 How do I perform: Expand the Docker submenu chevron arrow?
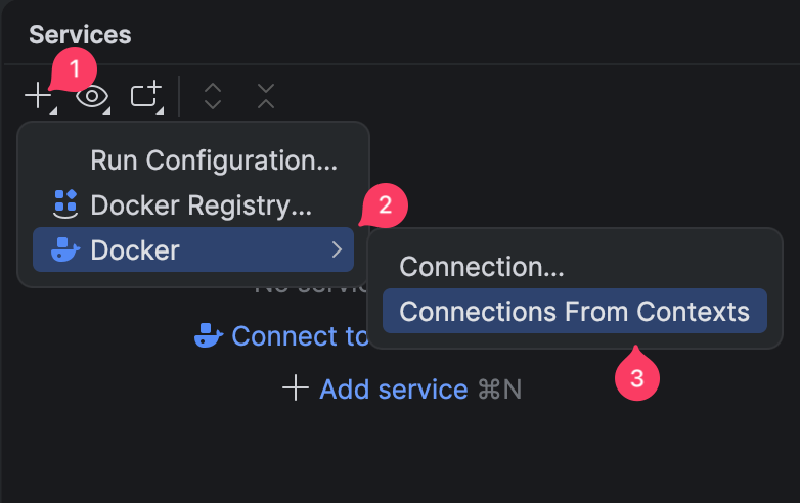337,249
